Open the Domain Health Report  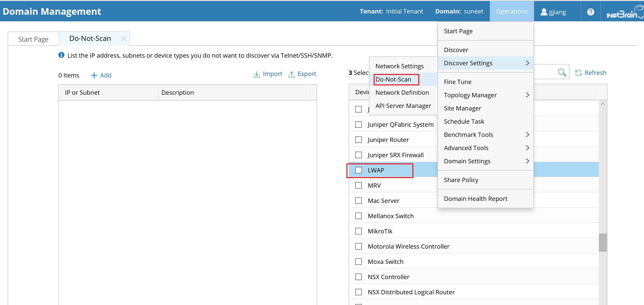(476, 198)
